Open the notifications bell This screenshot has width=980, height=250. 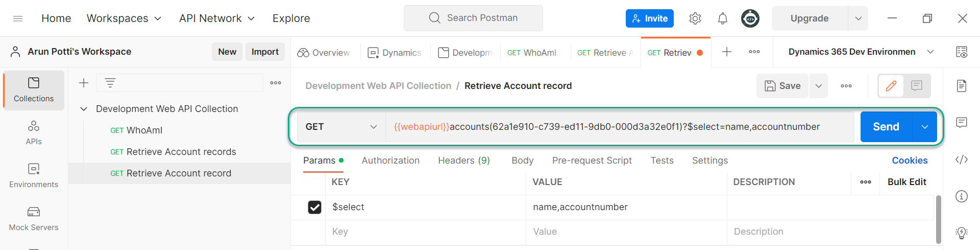pos(722,18)
